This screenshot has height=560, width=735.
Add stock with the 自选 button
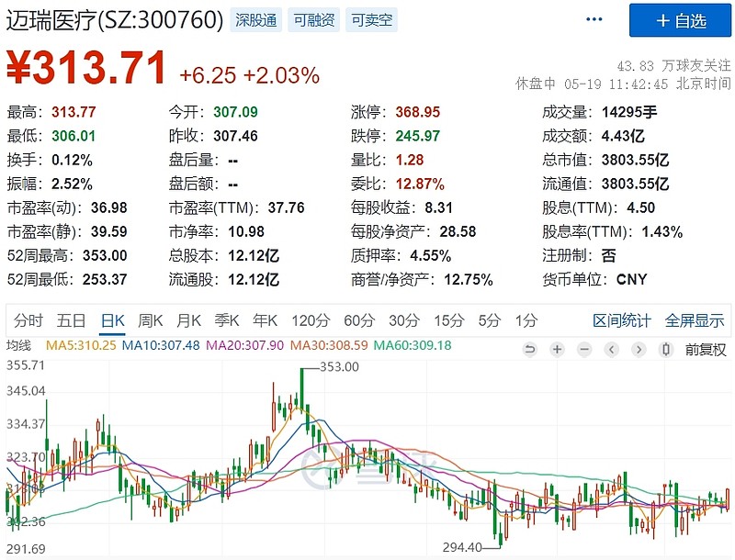point(680,20)
